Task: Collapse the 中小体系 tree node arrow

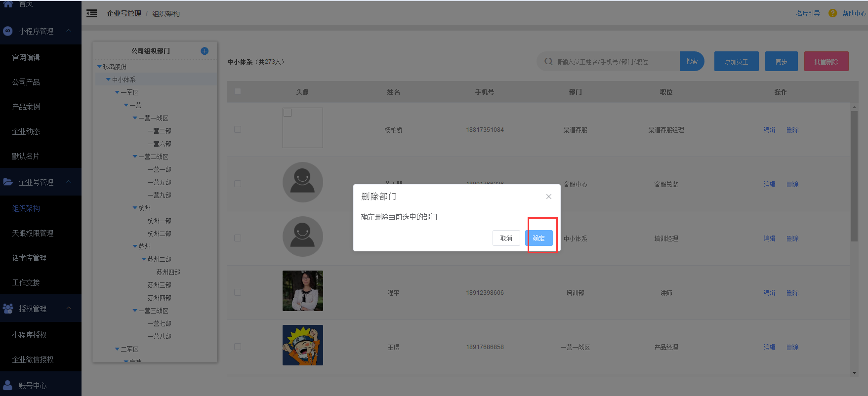Action: pyautogui.click(x=108, y=79)
